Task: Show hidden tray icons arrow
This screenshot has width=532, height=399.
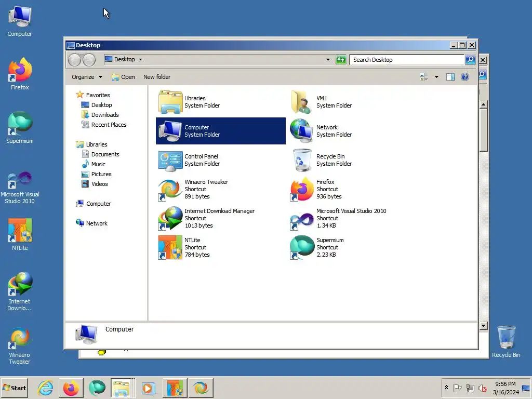Action: pos(446,388)
